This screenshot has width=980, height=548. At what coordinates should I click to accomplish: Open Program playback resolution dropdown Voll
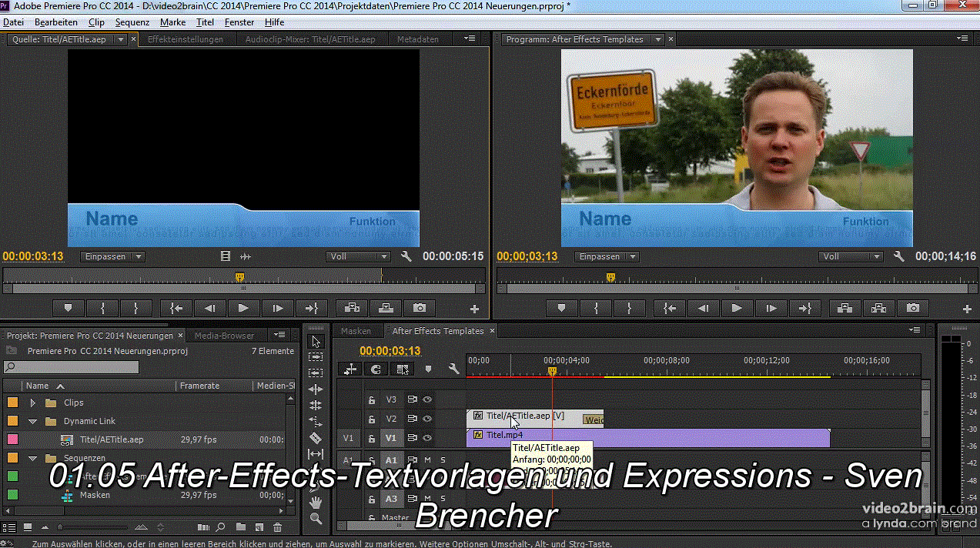coord(851,256)
